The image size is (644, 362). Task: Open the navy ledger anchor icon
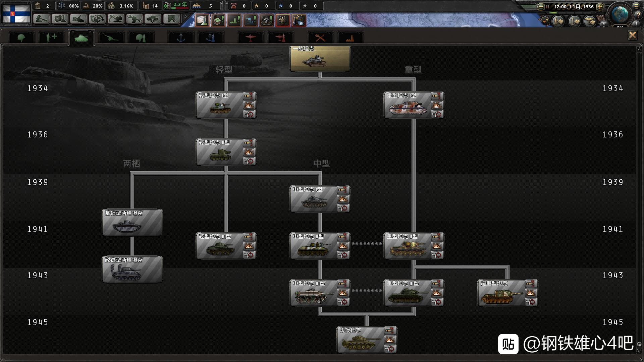pyautogui.click(x=575, y=21)
